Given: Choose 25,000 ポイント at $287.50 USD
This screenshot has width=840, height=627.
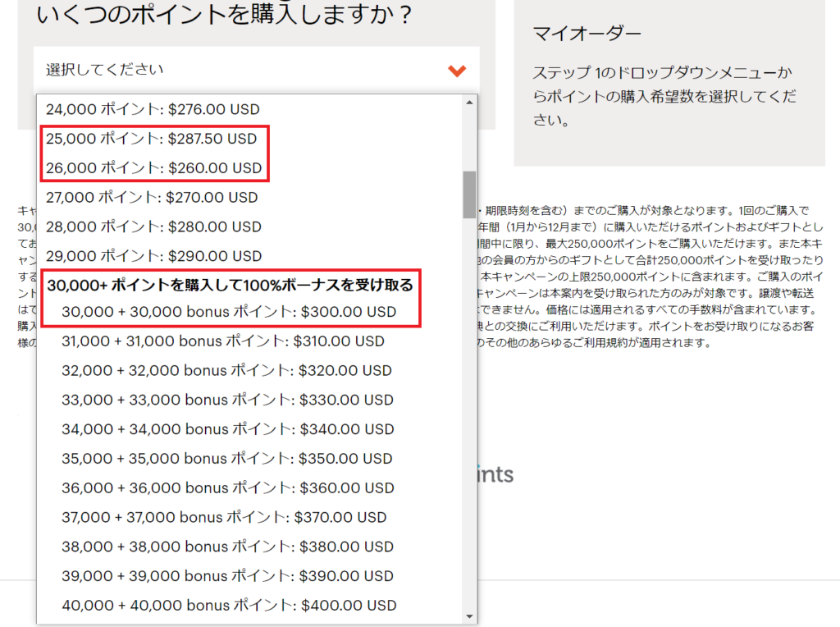Looking at the screenshot, I should [x=152, y=139].
